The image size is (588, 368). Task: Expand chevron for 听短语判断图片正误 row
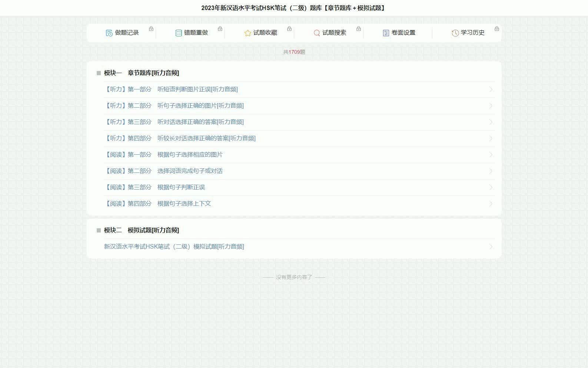pyautogui.click(x=491, y=89)
